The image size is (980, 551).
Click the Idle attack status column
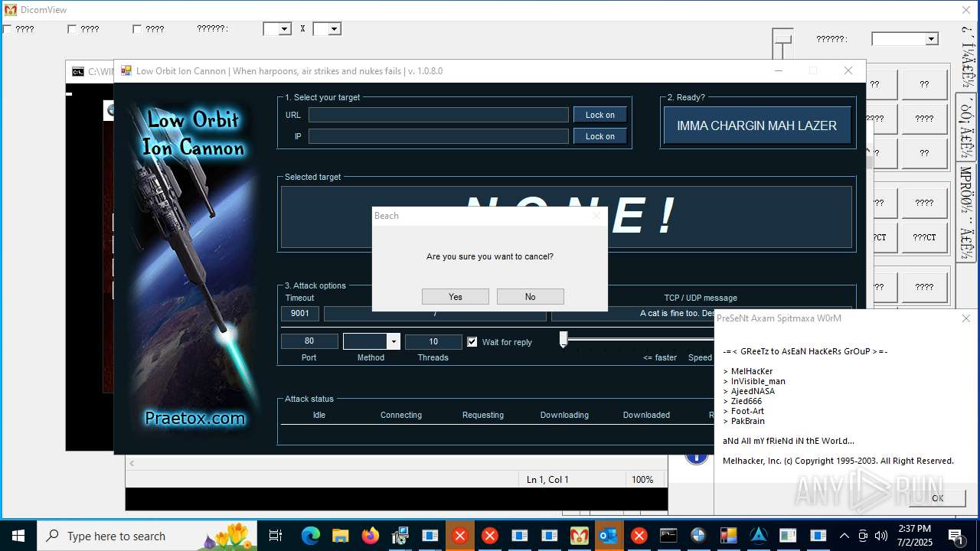(319, 415)
